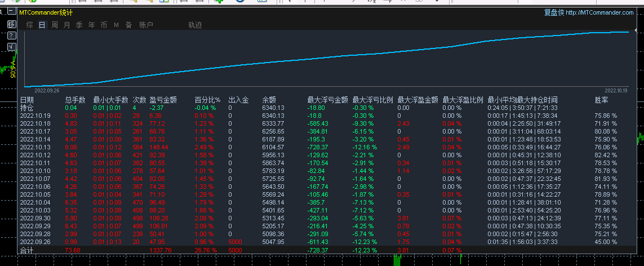This screenshot has height=266, width=644.
Task: Click the 次数 column header
Action: (139, 100)
